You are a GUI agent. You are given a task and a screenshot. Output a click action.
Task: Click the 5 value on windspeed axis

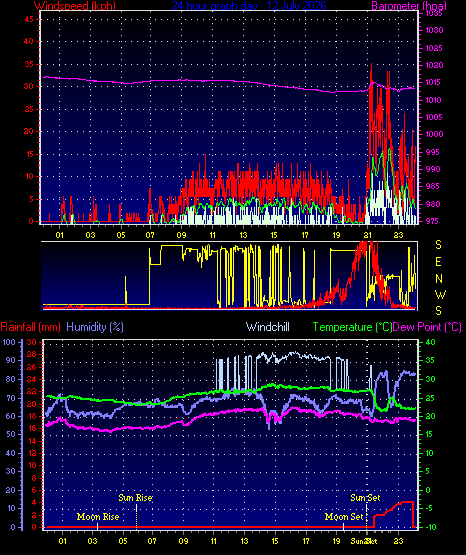[31, 199]
